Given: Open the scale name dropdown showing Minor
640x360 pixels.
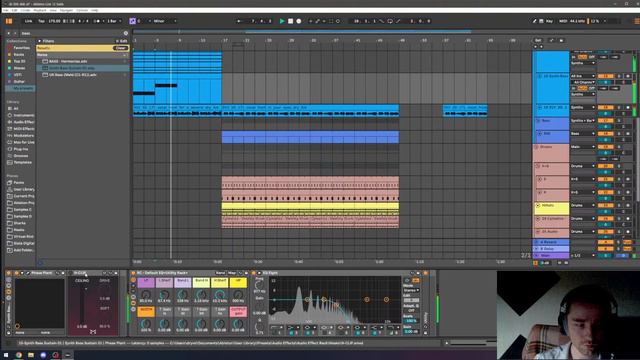Looking at the screenshot, I should [164, 21].
